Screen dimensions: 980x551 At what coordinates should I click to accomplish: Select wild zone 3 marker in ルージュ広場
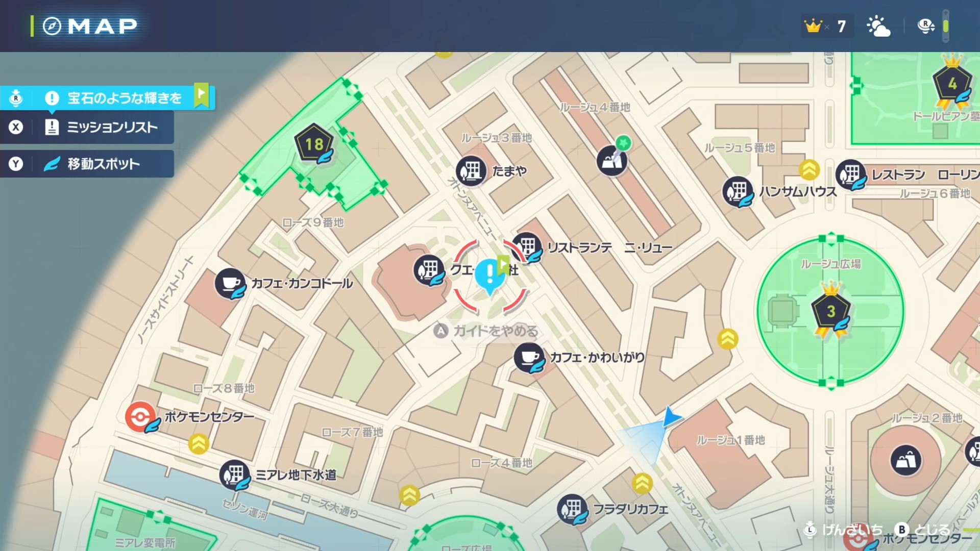pos(831,310)
